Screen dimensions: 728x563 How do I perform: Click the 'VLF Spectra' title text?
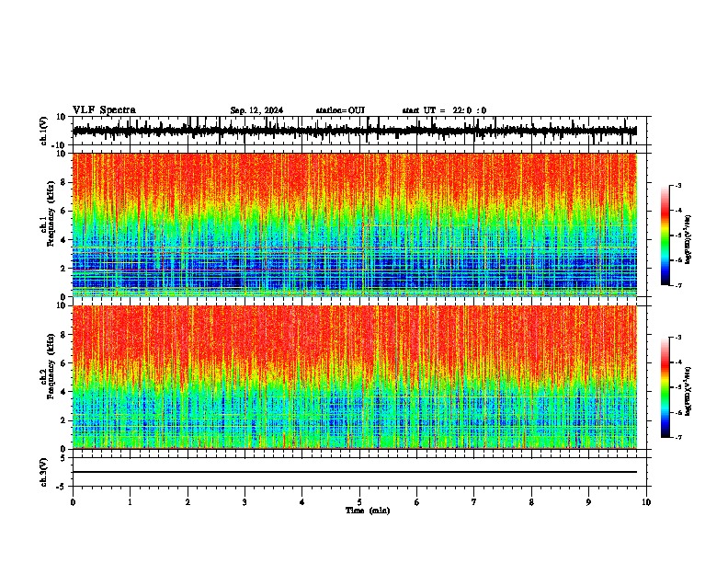click(x=104, y=110)
